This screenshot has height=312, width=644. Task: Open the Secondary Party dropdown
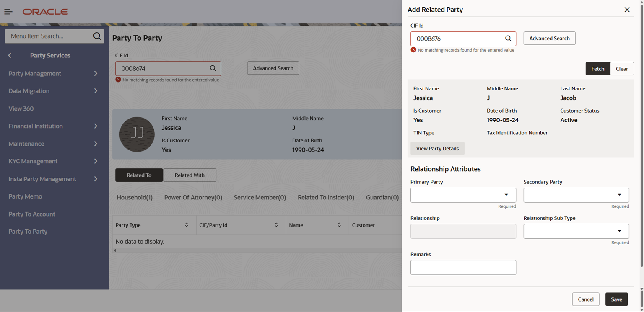point(619,195)
